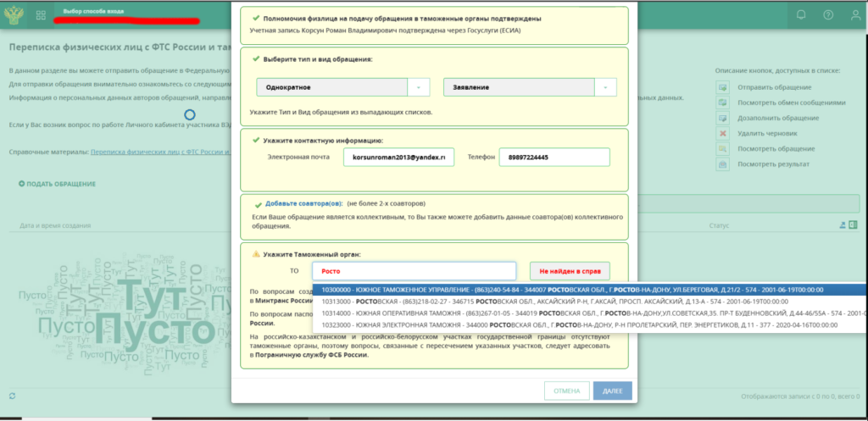Open the 'Переписка физических лиц' reference link
Image resolution: width=868 pixels, height=421 pixels.
pos(160,152)
